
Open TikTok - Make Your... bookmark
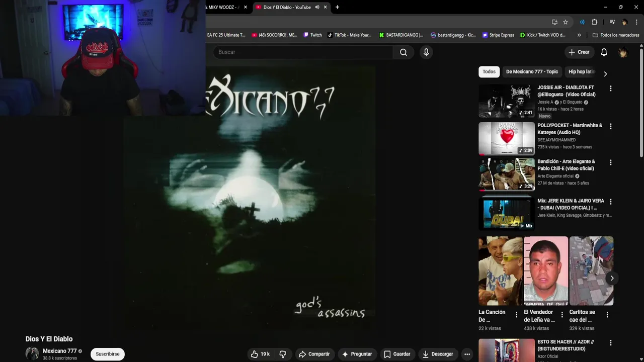(350, 35)
